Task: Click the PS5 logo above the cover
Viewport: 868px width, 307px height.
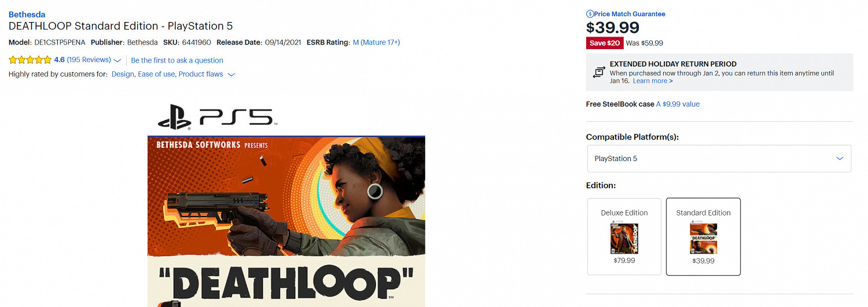Action: click(215, 118)
